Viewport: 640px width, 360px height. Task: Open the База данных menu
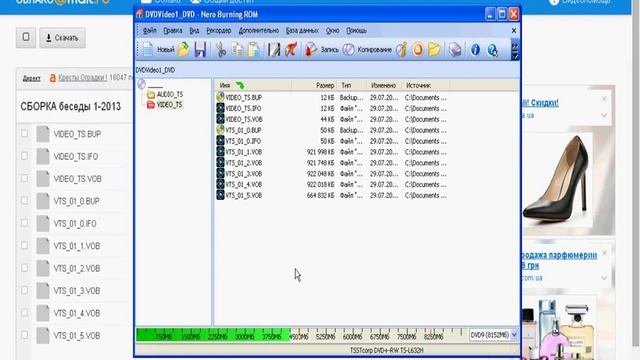click(x=302, y=31)
